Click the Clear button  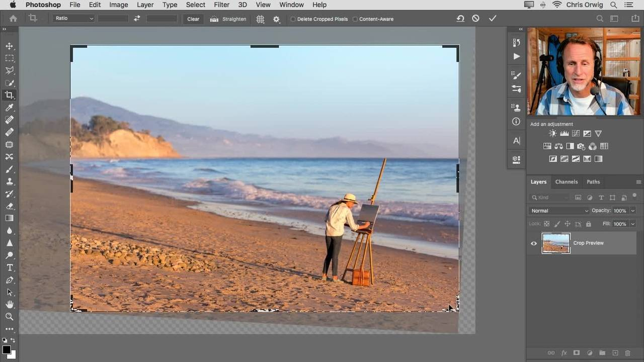click(x=193, y=19)
